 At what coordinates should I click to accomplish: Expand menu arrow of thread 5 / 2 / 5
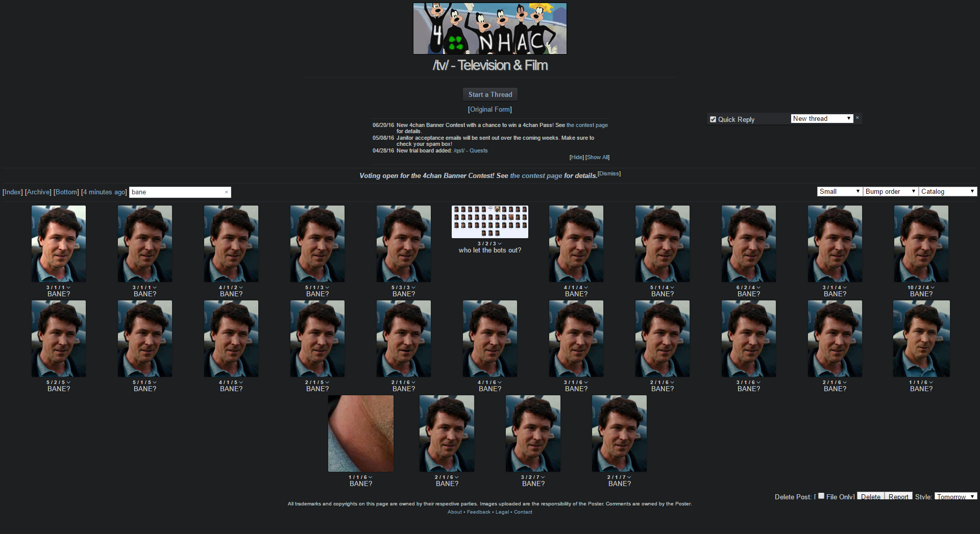point(68,383)
